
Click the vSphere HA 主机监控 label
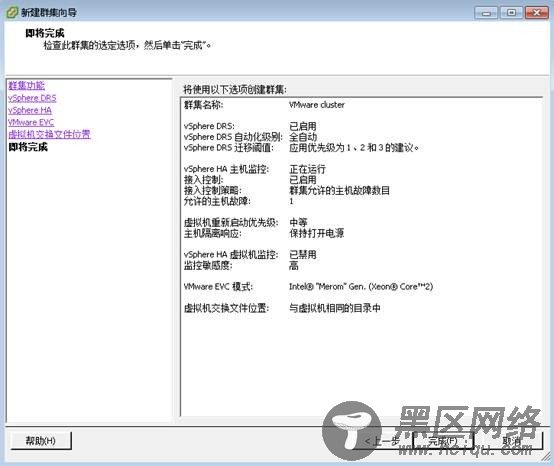click(226, 169)
